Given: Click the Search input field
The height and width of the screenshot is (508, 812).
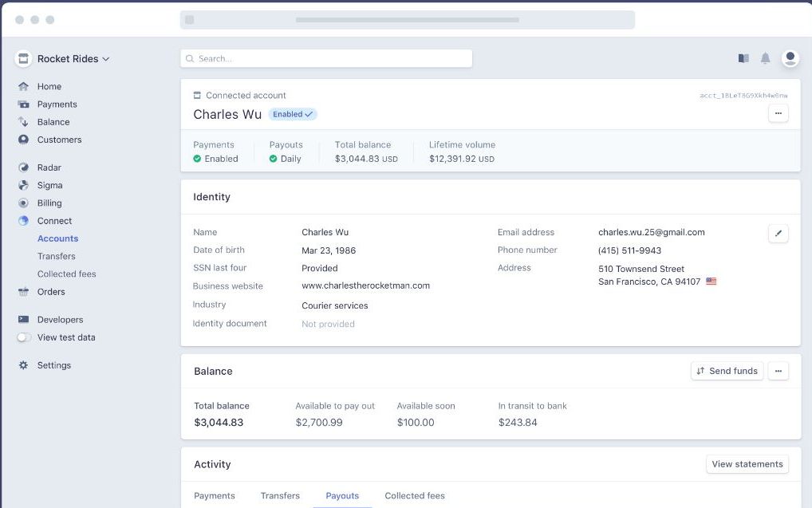Looking at the screenshot, I should [326, 58].
